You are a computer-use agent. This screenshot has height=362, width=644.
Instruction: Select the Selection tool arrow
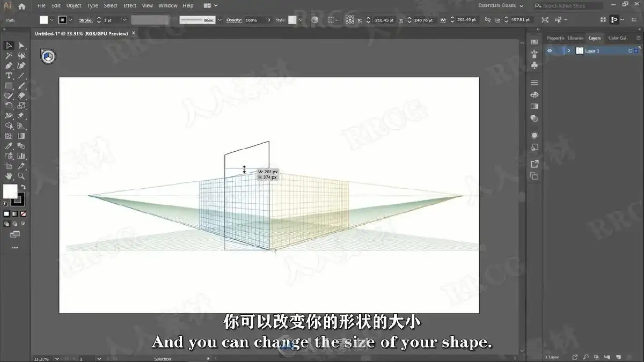[x=9, y=46]
